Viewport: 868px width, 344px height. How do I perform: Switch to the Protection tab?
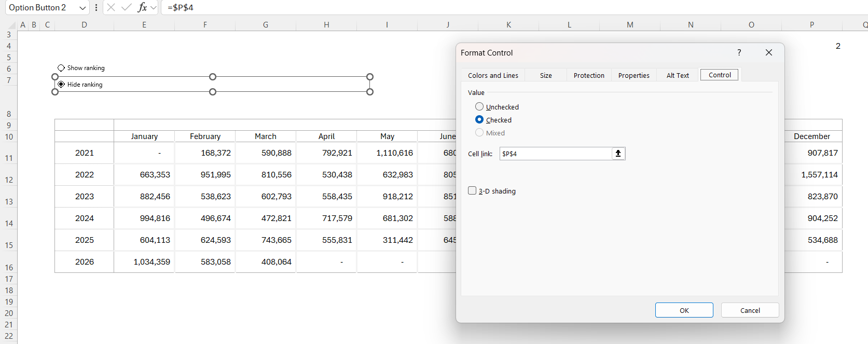point(589,75)
